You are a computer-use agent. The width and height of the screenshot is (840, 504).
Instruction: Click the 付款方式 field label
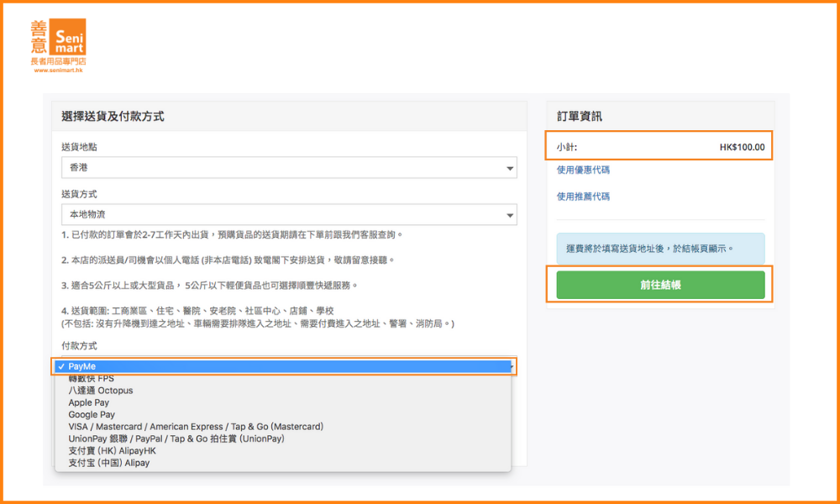coord(78,346)
